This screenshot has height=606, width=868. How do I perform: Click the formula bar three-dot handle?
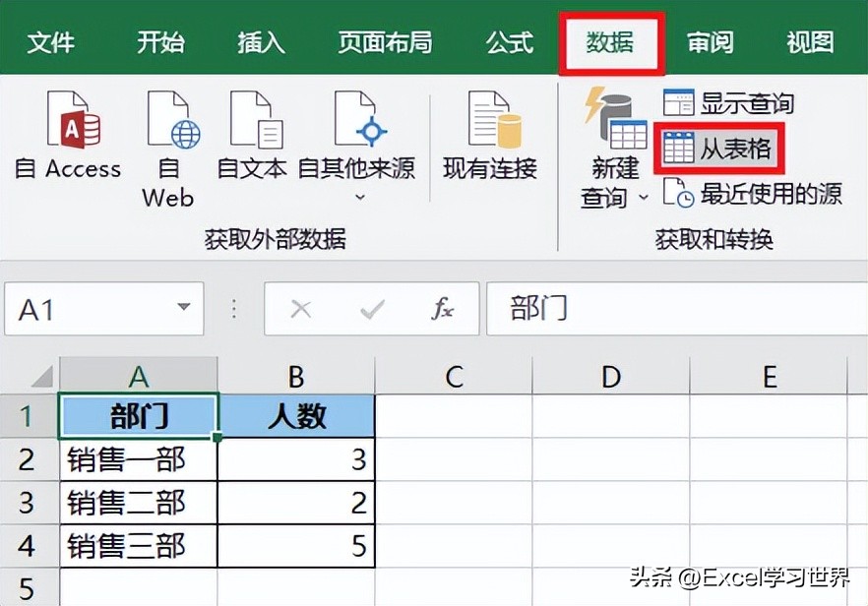point(234,309)
